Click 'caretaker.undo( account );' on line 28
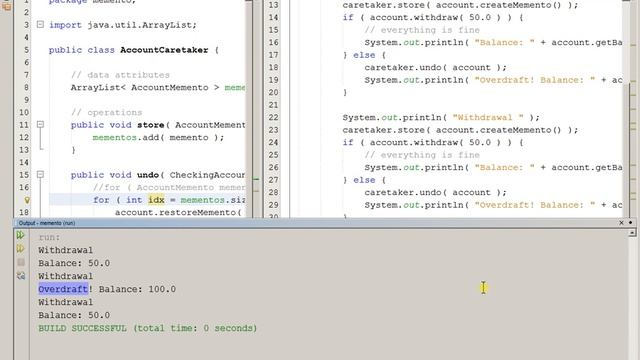The width and height of the screenshot is (640, 360). click(436, 192)
